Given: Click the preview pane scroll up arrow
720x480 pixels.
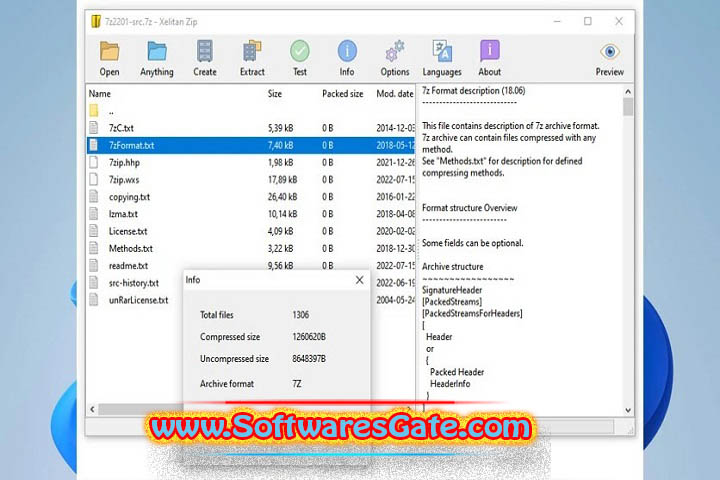Looking at the screenshot, I should pos(628,91).
